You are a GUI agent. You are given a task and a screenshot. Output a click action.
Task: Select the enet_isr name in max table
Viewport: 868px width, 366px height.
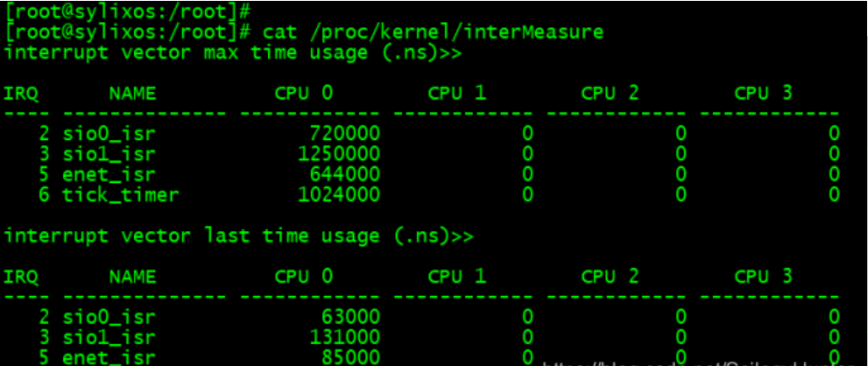tap(109, 175)
